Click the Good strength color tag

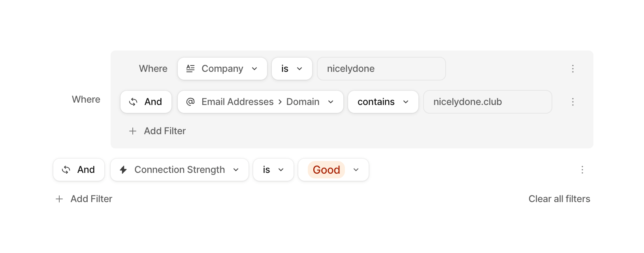click(x=326, y=170)
